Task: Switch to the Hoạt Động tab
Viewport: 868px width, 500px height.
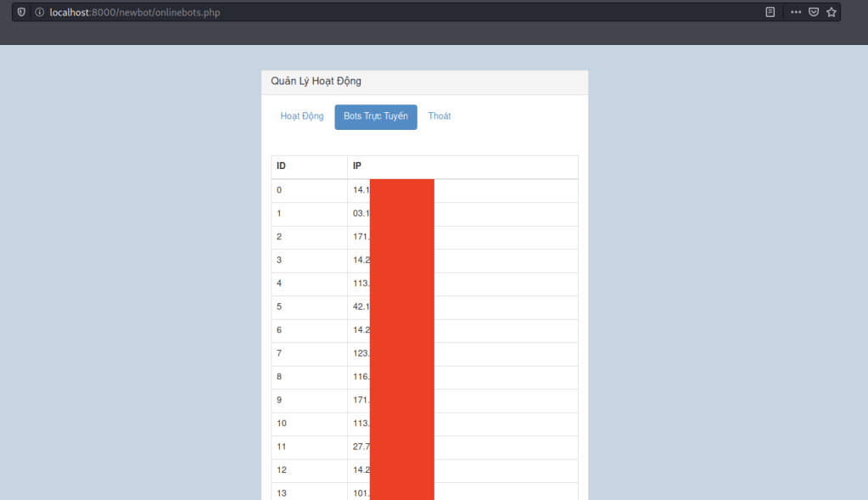Action: [x=301, y=116]
